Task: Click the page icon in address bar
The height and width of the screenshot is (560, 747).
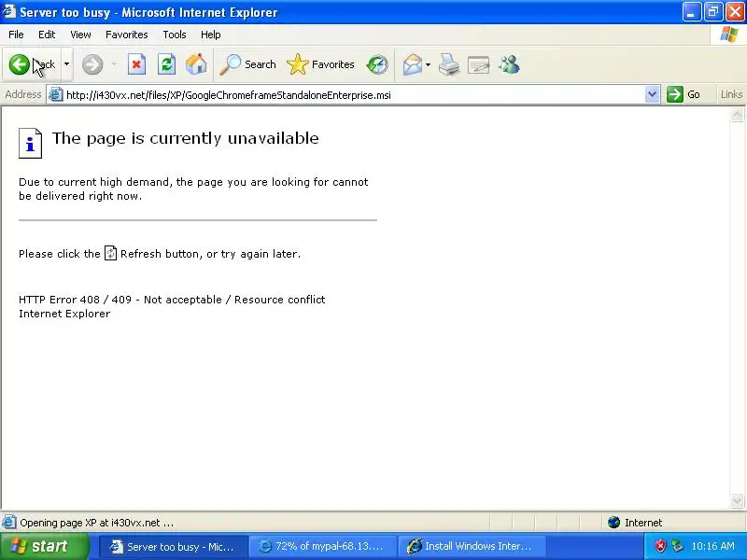Action: tap(56, 95)
